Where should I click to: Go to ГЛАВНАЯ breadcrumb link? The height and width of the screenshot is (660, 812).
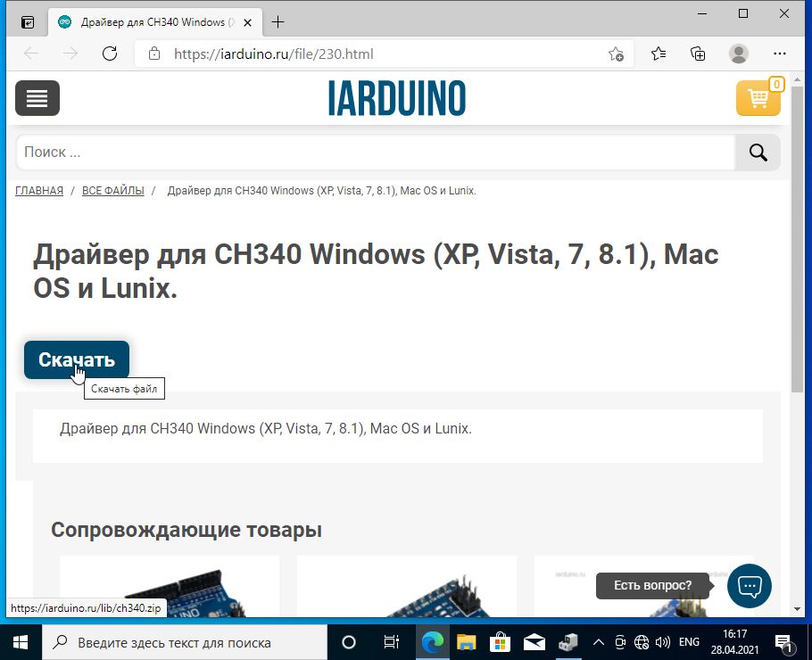click(39, 191)
